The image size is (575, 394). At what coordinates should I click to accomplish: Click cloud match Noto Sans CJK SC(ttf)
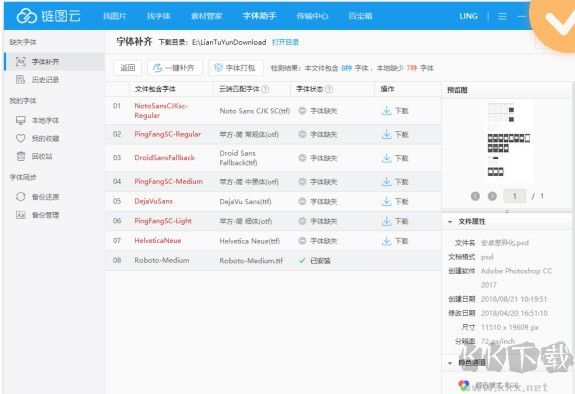pyautogui.click(x=255, y=111)
